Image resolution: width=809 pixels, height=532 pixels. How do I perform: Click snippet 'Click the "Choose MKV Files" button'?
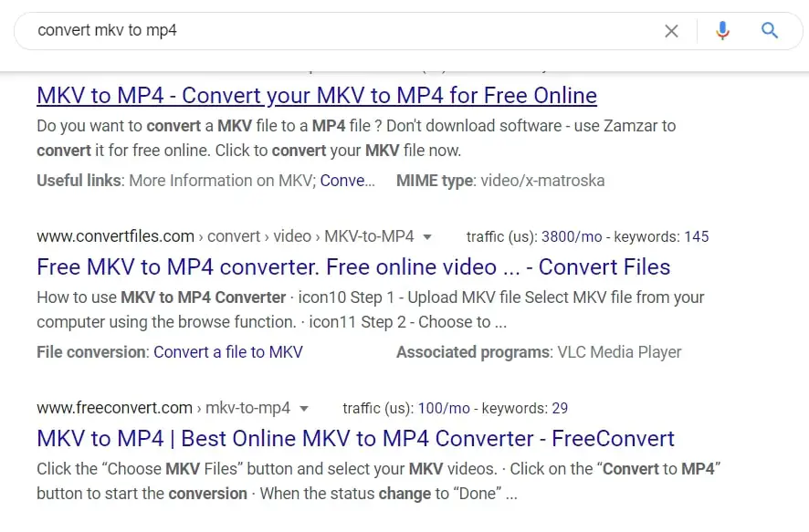coord(379,481)
